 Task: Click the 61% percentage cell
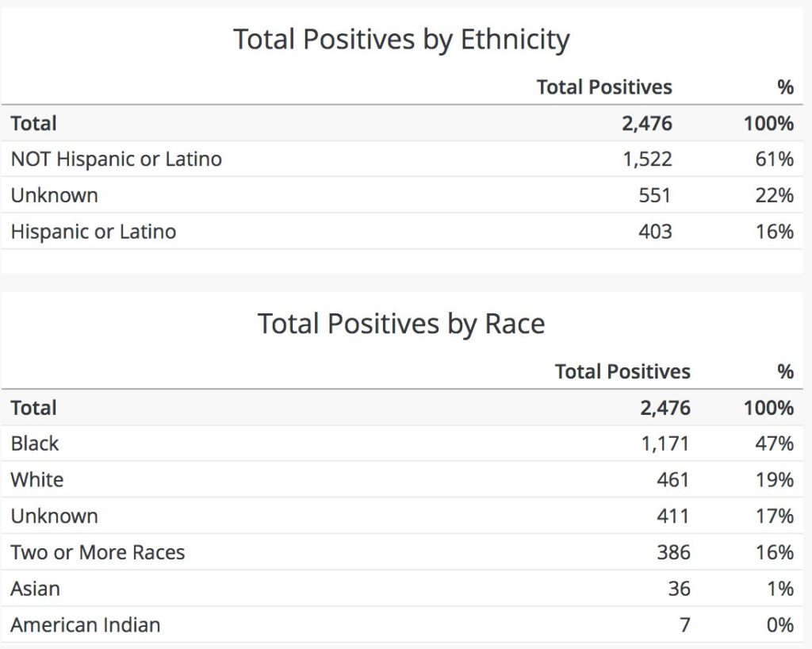tap(774, 159)
